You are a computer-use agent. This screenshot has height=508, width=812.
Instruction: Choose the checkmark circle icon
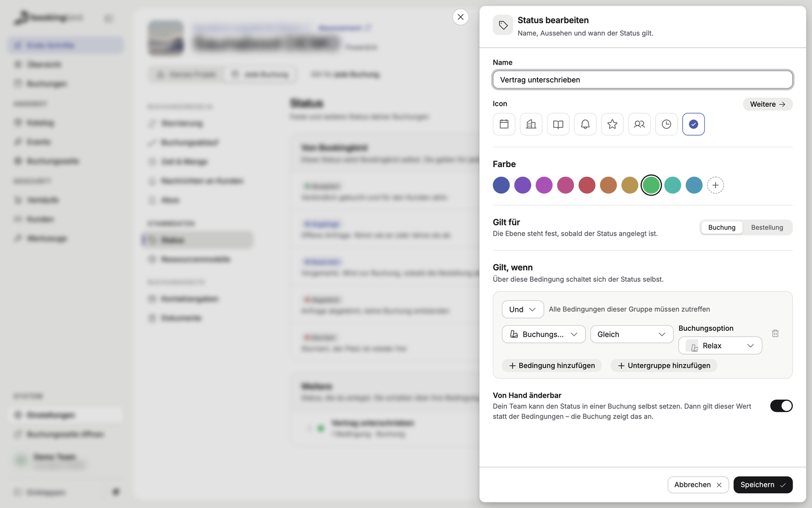click(694, 124)
